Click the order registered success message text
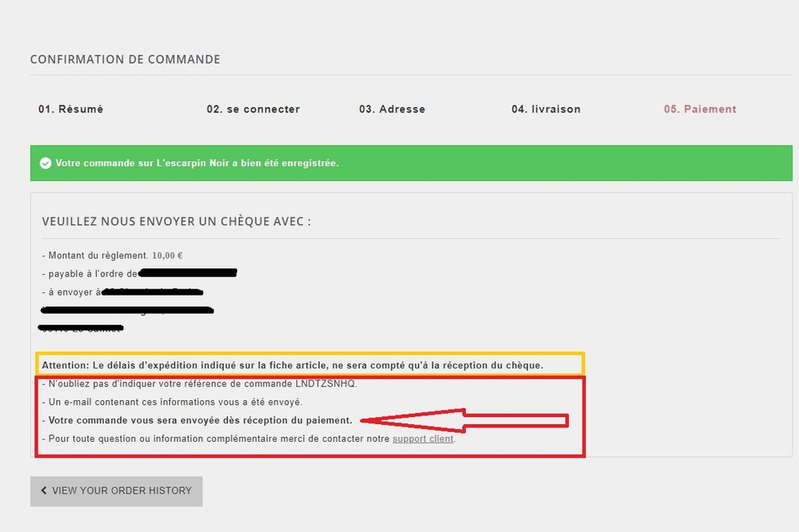The image size is (799, 532). pos(197,163)
